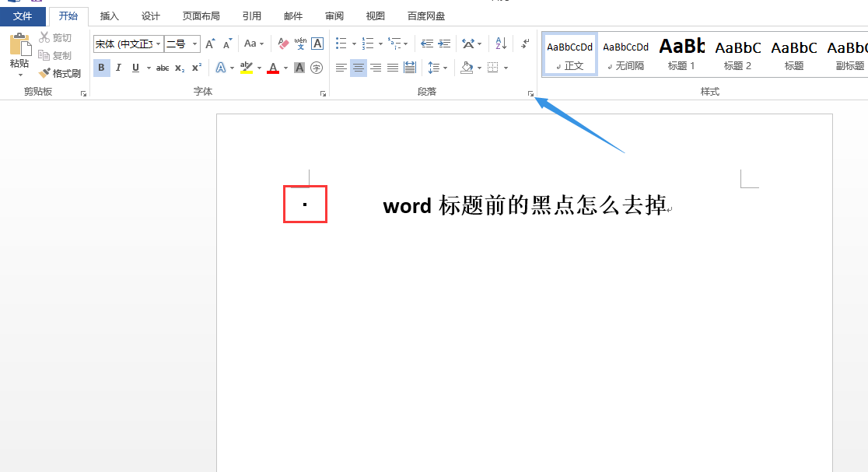Screen dimensions: 868x472
Task: Switch to Review (审阅) tab
Action: (334, 16)
